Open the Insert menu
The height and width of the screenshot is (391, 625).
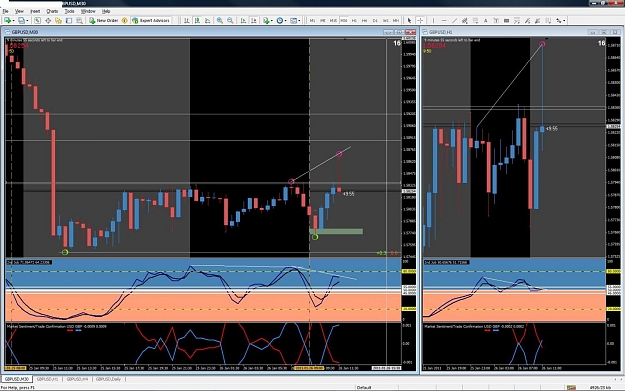pyautogui.click(x=35, y=11)
